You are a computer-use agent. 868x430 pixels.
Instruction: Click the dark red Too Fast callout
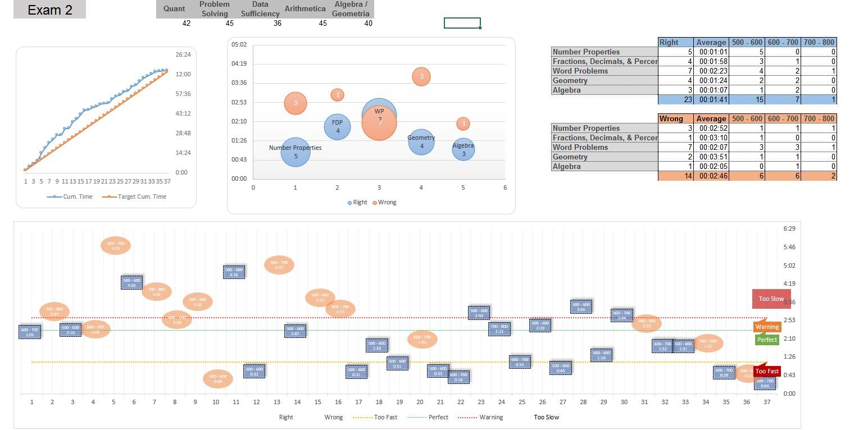click(x=767, y=371)
